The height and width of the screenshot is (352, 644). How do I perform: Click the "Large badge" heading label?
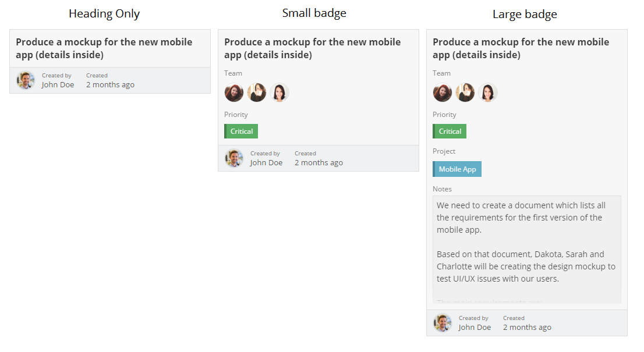525,15
